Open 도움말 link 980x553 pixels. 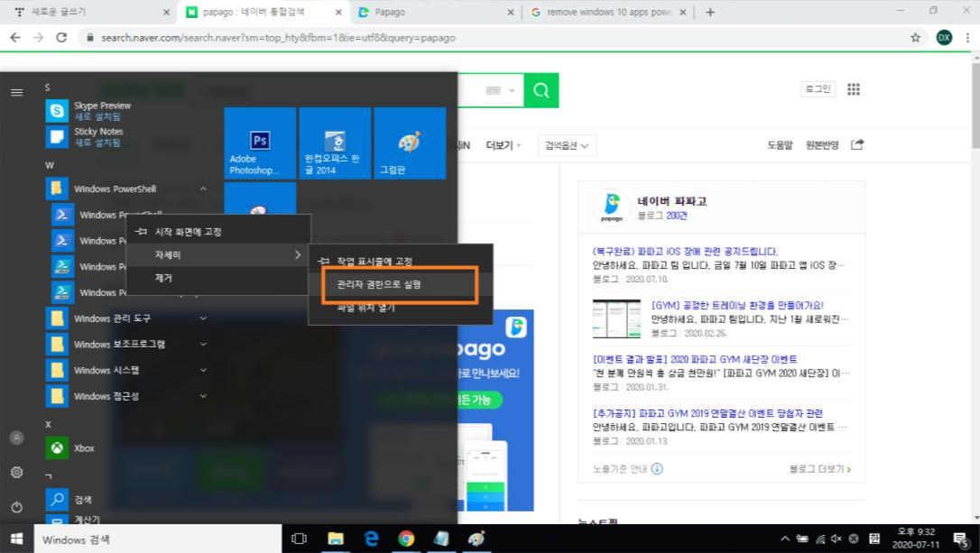(780, 145)
